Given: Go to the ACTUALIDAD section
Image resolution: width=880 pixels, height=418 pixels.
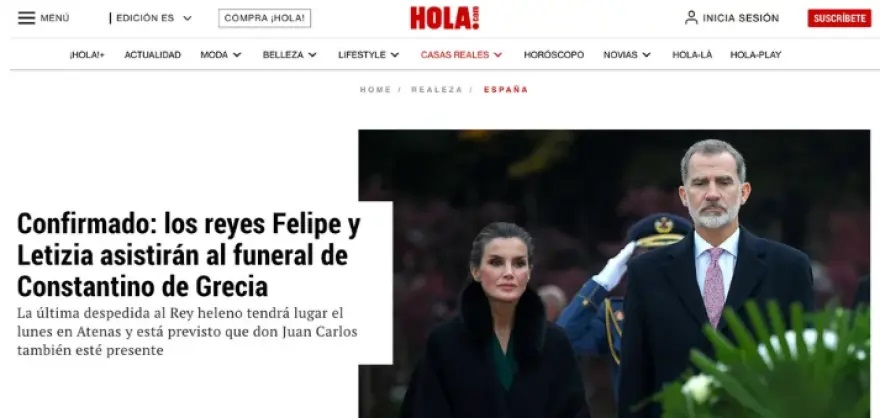Looking at the screenshot, I should [153, 55].
